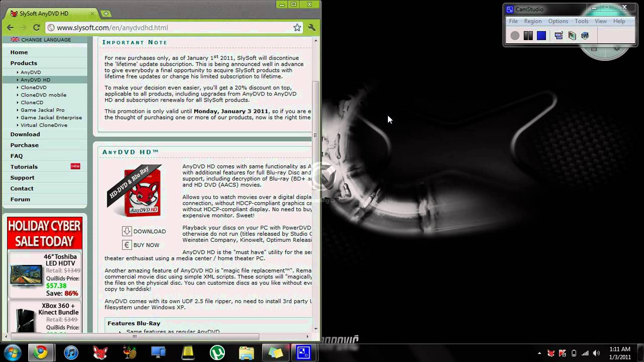Click the volume speaker tray icon
The image size is (644, 362).
[x=597, y=353]
